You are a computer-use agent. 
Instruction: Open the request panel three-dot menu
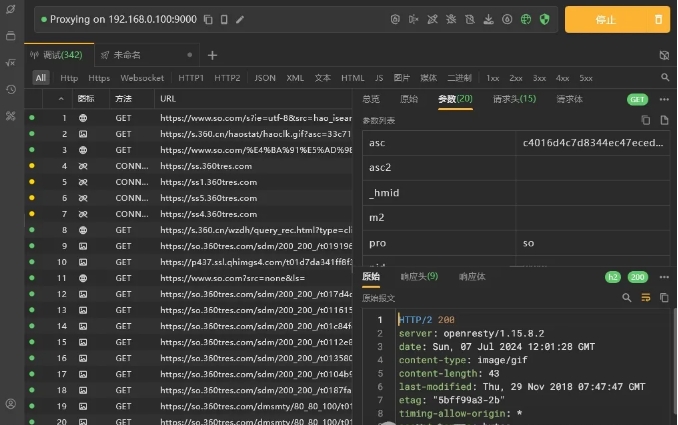[663, 99]
